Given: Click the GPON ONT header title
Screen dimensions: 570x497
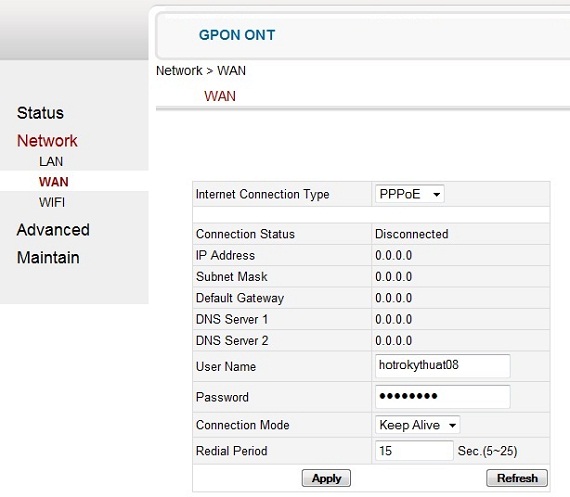Looking at the screenshot, I should [x=237, y=35].
